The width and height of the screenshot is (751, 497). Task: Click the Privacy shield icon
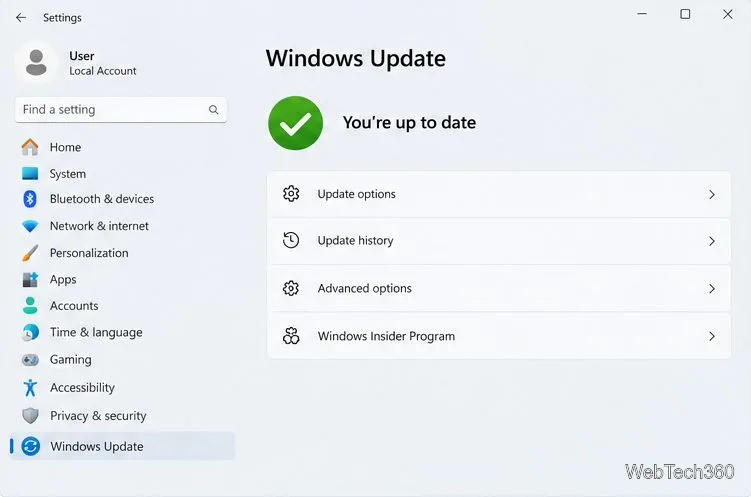point(30,416)
